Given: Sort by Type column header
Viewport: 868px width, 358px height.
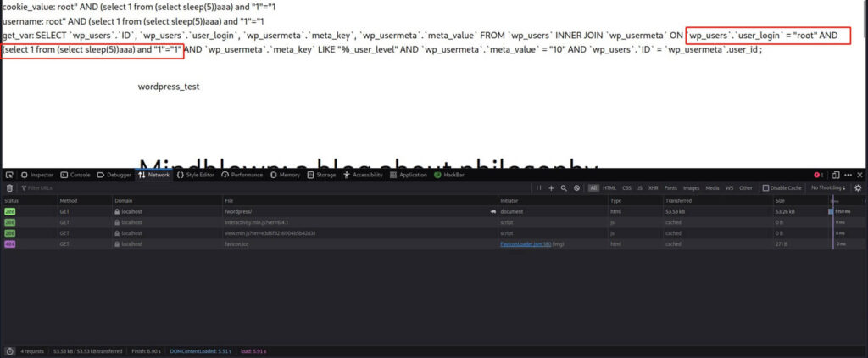Looking at the screenshot, I should pyautogui.click(x=635, y=200).
